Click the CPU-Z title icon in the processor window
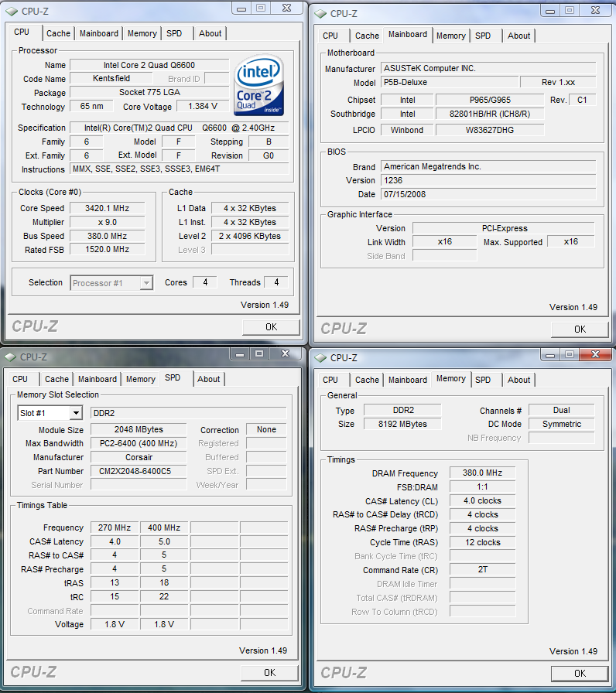The height and width of the screenshot is (693, 616). (12, 11)
